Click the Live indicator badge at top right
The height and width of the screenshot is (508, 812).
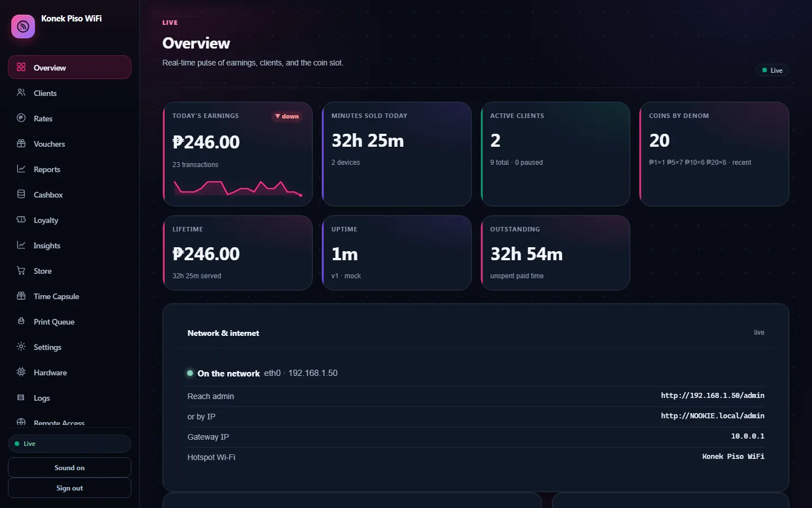pos(773,71)
